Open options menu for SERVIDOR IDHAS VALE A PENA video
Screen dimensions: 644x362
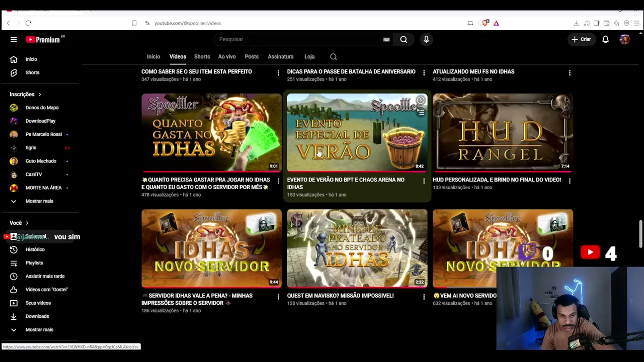pyautogui.click(x=278, y=297)
